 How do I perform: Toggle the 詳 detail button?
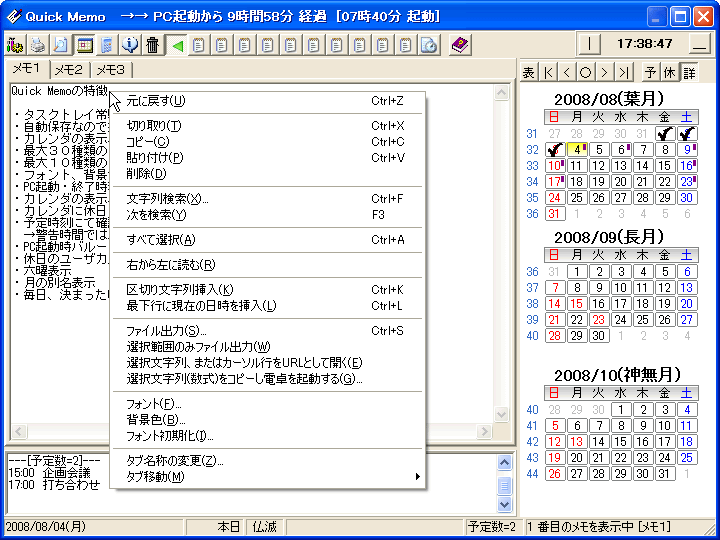click(689, 72)
